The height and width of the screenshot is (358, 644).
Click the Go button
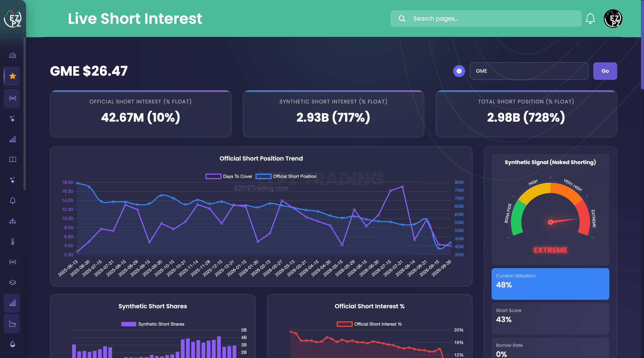click(605, 71)
